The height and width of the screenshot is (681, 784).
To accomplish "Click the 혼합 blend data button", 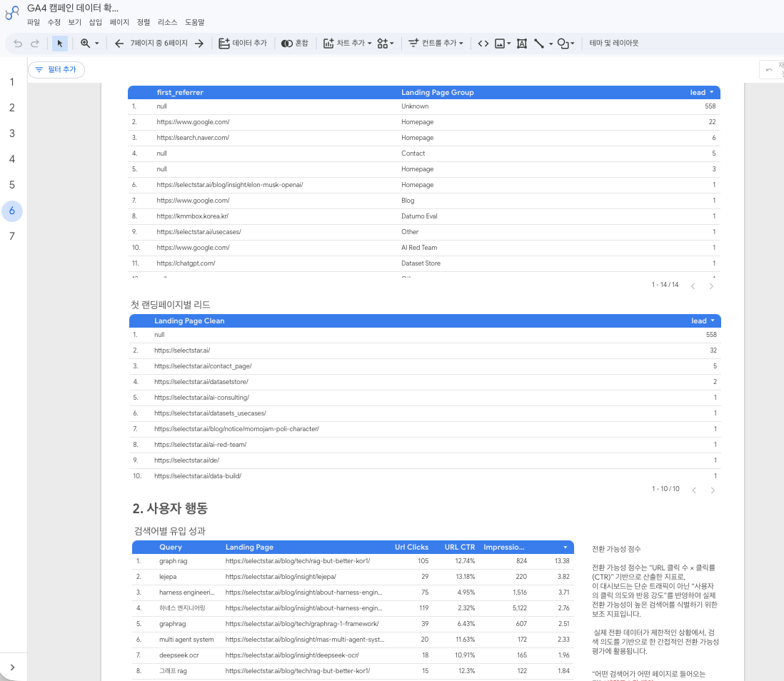I will [x=294, y=43].
